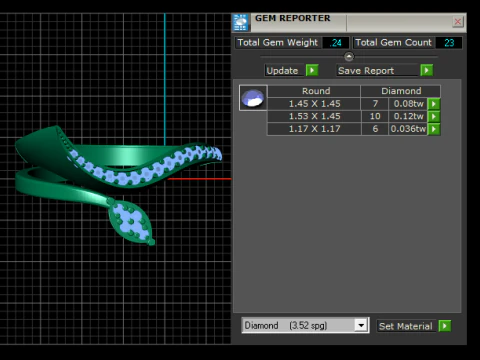Select the 1.53 X 1.45 size cell

coord(314,116)
